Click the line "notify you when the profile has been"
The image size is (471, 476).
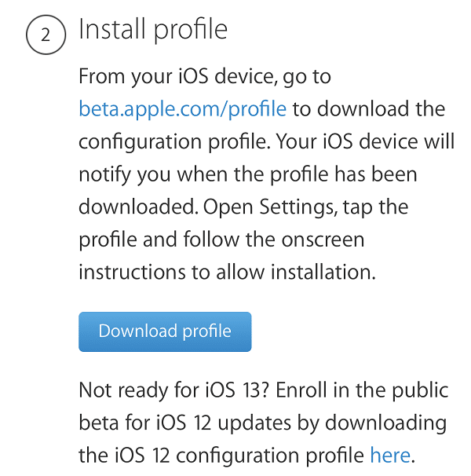248,175
